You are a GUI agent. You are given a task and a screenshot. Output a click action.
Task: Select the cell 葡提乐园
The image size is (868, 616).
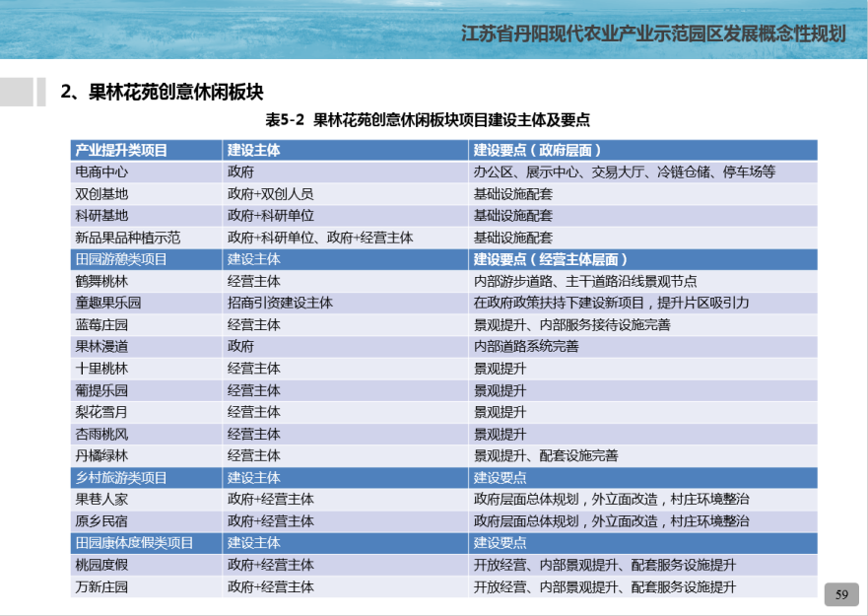[x=146, y=390]
